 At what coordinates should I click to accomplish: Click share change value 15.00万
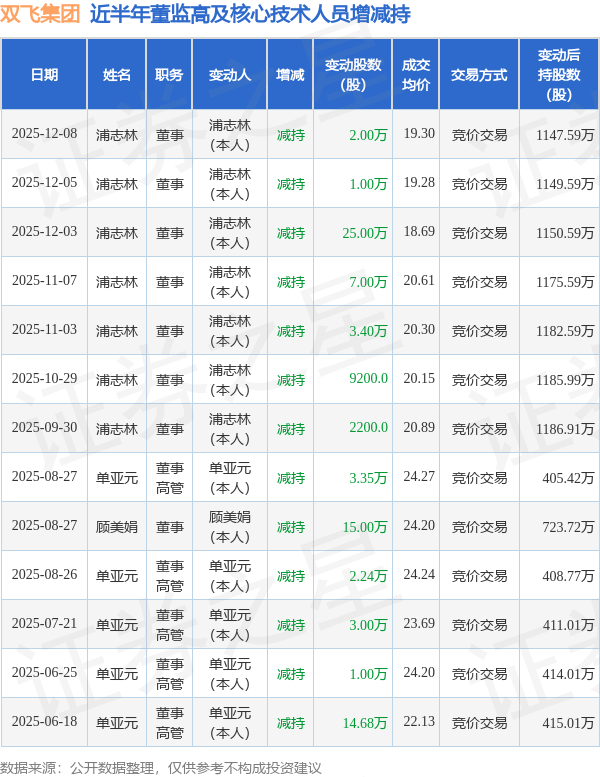click(x=365, y=527)
